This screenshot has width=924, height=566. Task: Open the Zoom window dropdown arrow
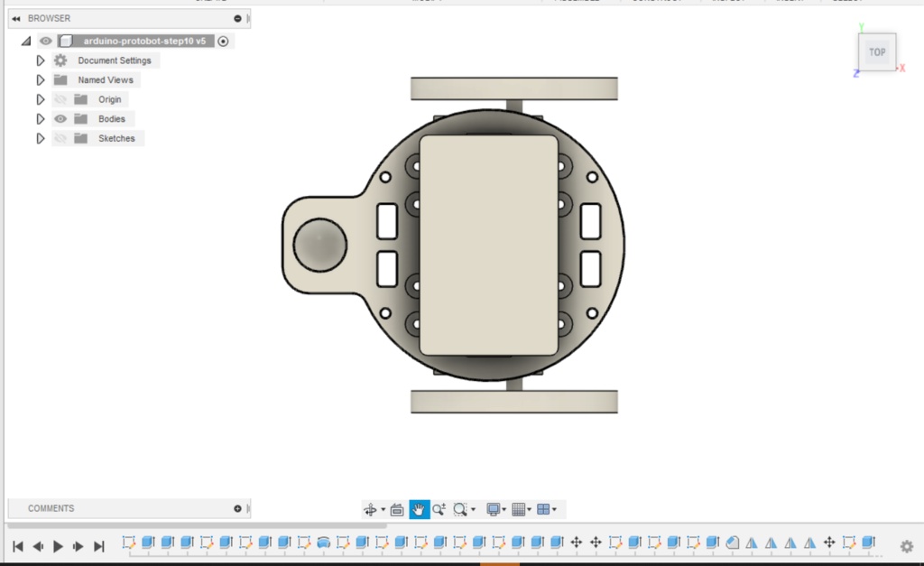(473, 509)
